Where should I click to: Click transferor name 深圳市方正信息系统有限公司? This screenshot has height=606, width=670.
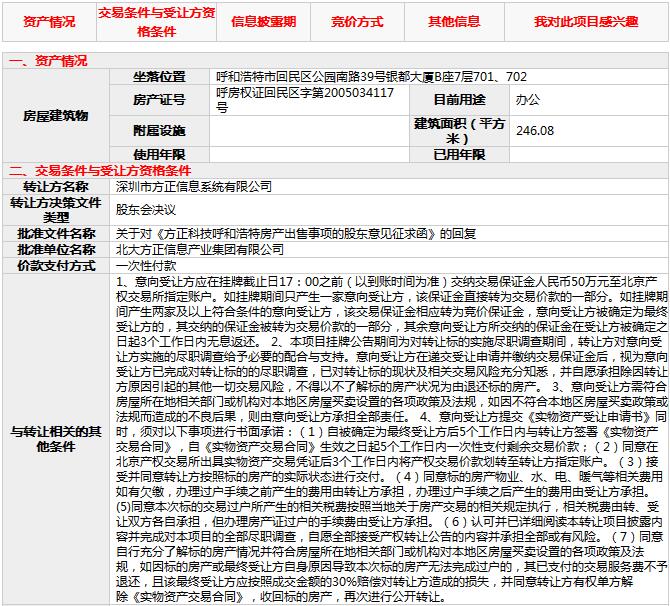[193, 186]
